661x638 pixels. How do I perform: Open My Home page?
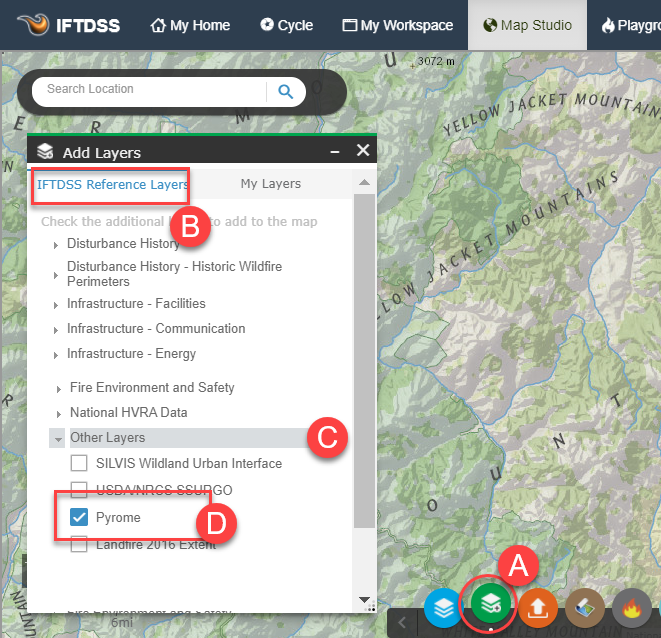tap(190, 25)
